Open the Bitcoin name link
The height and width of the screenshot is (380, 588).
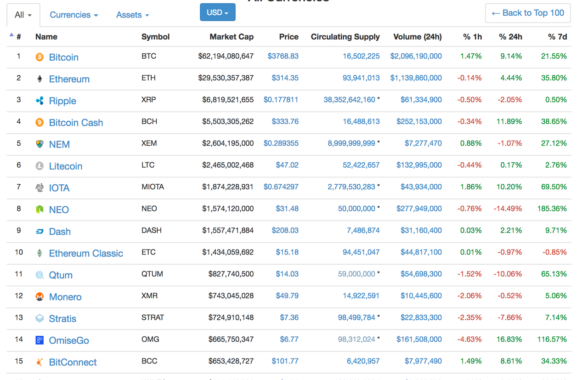(64, 57)
